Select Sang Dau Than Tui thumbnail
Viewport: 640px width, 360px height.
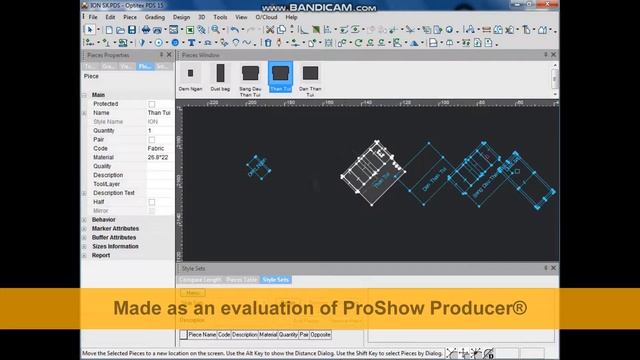tap(250, 80)
